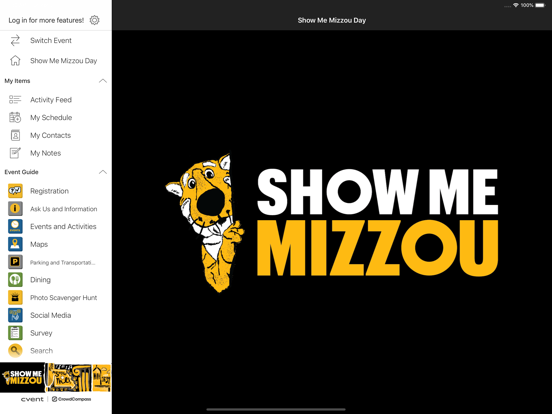Viewport: 552px width, 414px height.
Task: Open the My Schedule calendar icon
Action: click(15, 117)
